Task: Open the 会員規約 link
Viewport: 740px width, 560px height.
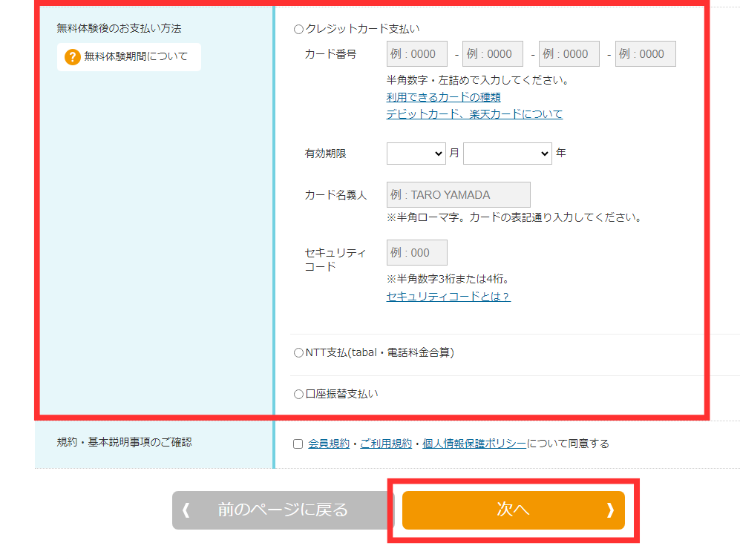Action: click(329, 444)
